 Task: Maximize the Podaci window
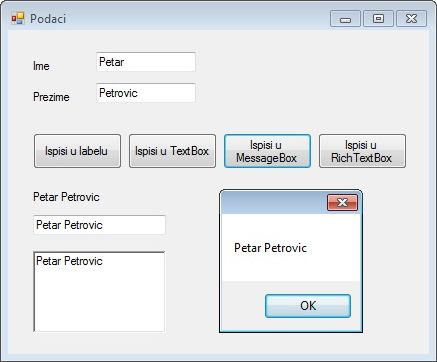(x=378, y=19)
